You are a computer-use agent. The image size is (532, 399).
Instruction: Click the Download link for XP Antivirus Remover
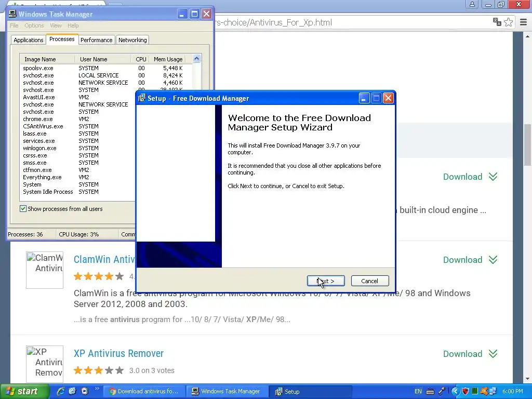tap(462, 354)
